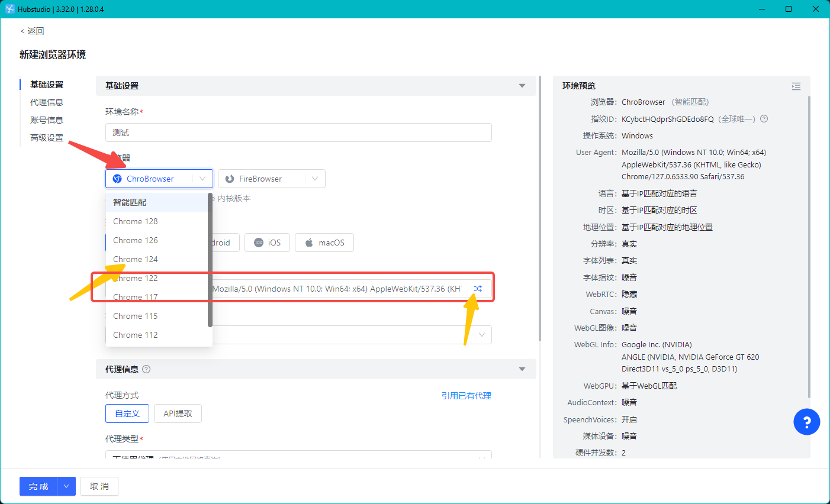This screenshot has height=504, width=830.
Task: Click the 返回 back link
Action: 32,31
